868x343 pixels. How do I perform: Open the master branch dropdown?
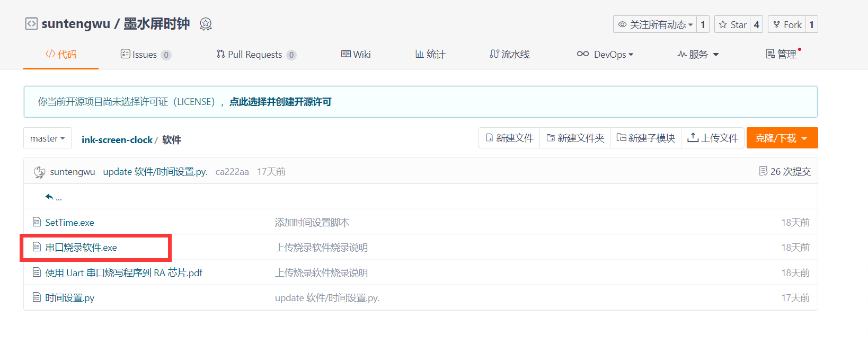(47, 138)
